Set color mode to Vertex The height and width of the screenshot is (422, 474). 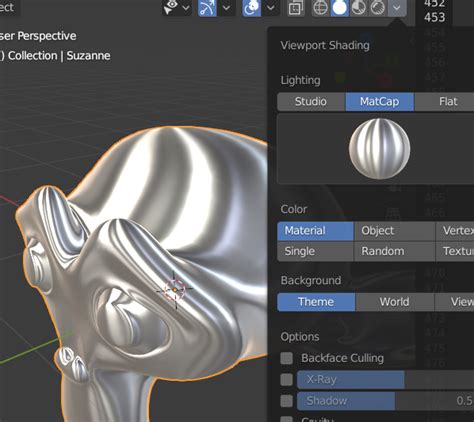[x=455, y=231]
